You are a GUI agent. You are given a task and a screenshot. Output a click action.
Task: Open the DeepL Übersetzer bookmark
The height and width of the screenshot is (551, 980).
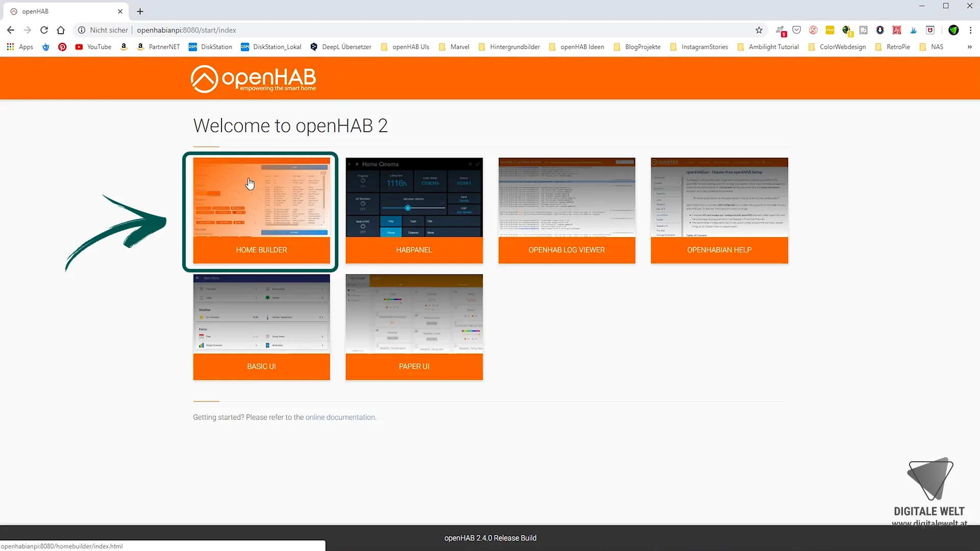(x=341, y=47)
